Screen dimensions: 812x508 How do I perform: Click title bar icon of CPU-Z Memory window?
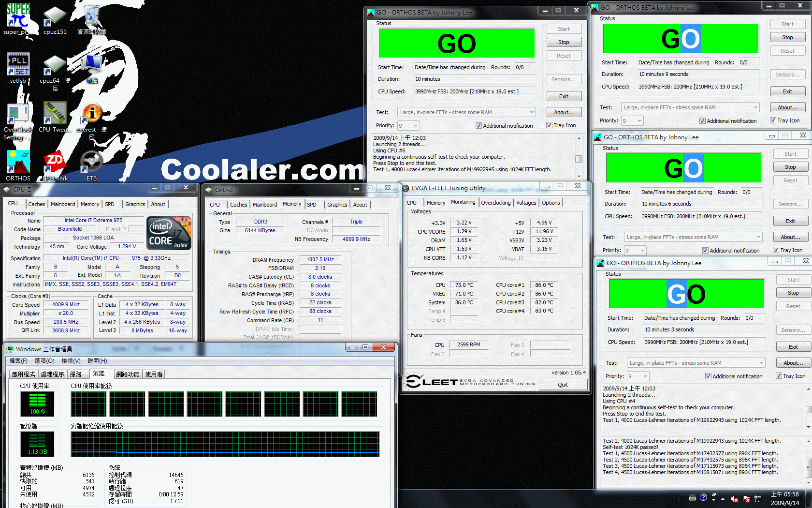coord(209,190)
